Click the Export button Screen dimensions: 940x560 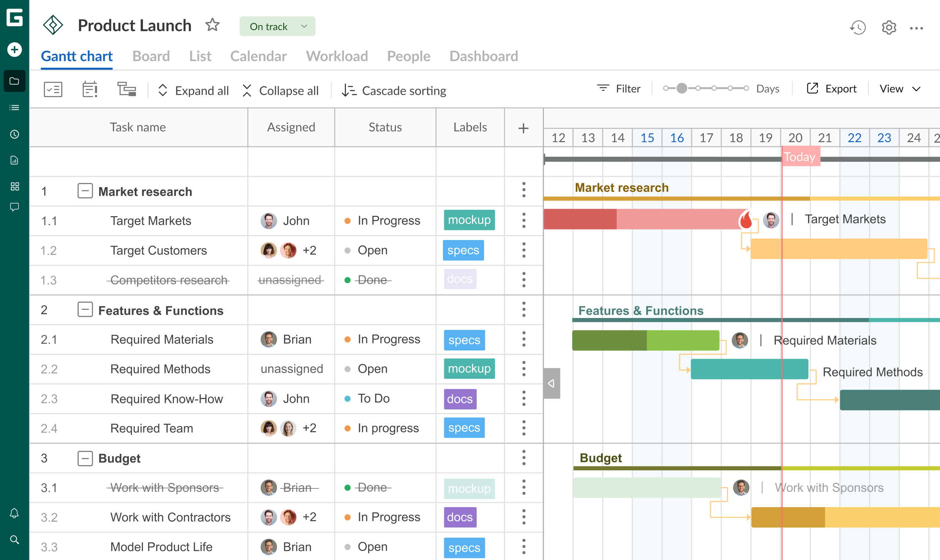pos(832,89)
